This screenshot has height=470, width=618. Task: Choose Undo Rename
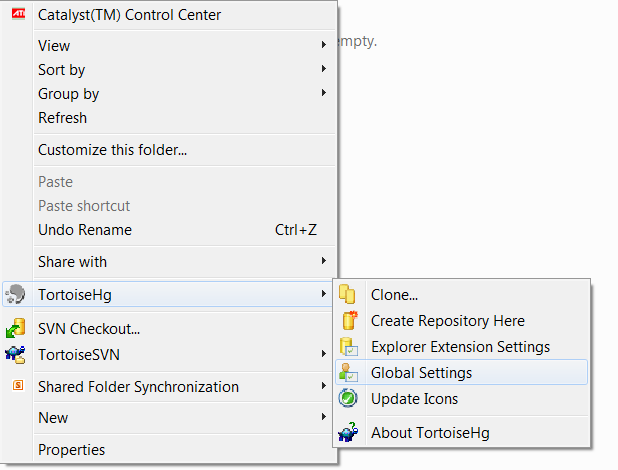point(168,230)
